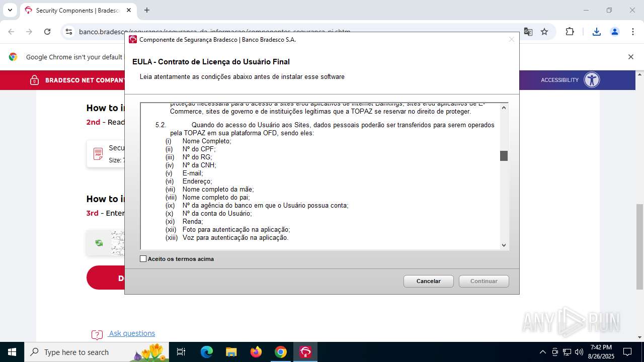Image resolution: width=644 pixels, height=362 pixels.
Task: Open the Chrome three-dot menu
Action: [x=632, y=32]
